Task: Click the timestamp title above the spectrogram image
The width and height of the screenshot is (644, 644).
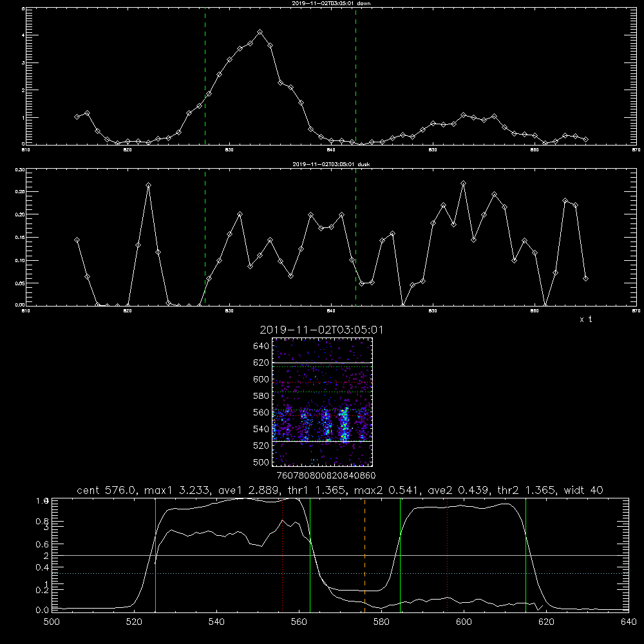Action: pyautogui.click(x=321, y=330)
